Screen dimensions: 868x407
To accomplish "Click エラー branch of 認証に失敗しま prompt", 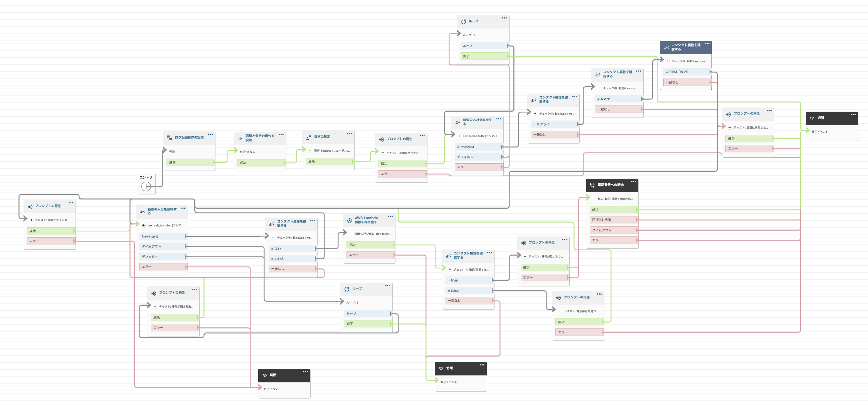I will click(750, 149).
